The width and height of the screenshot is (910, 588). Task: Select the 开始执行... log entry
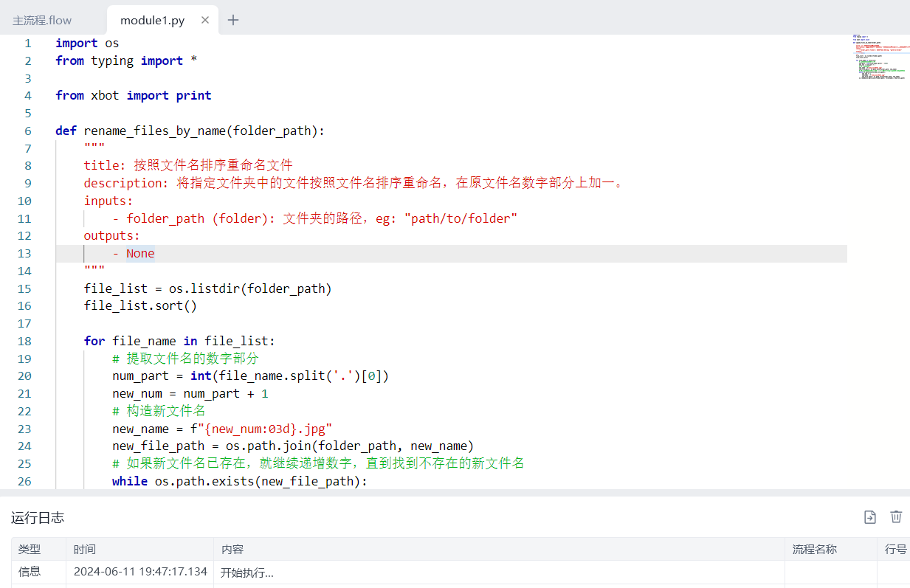tap(247, 573)
